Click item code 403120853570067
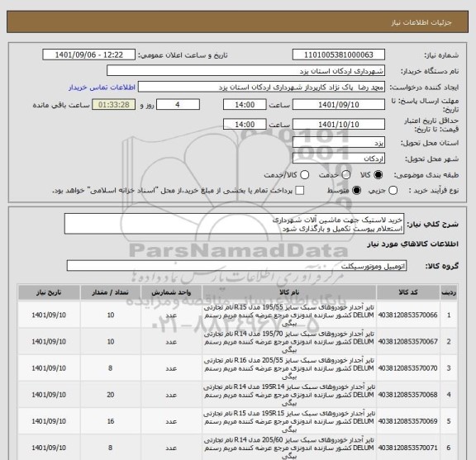The image size is (476, 460). (408, 342)
